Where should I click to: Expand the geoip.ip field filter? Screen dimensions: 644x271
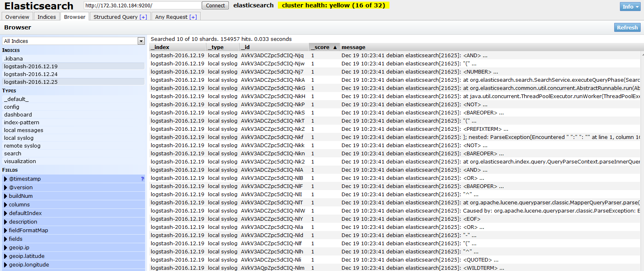tap(74, 247)
